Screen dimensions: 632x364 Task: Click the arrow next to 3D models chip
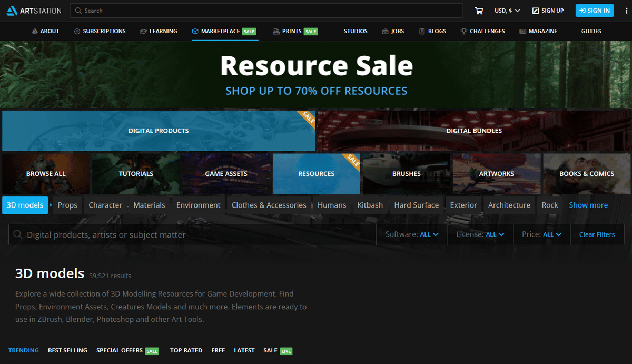click(x=51, y=205)
